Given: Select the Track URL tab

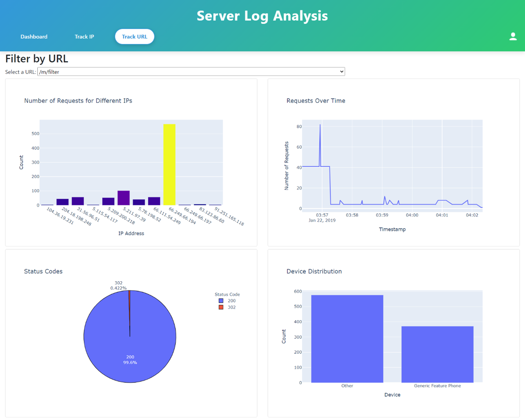Looking at the screenshot, I should point(134,37).
